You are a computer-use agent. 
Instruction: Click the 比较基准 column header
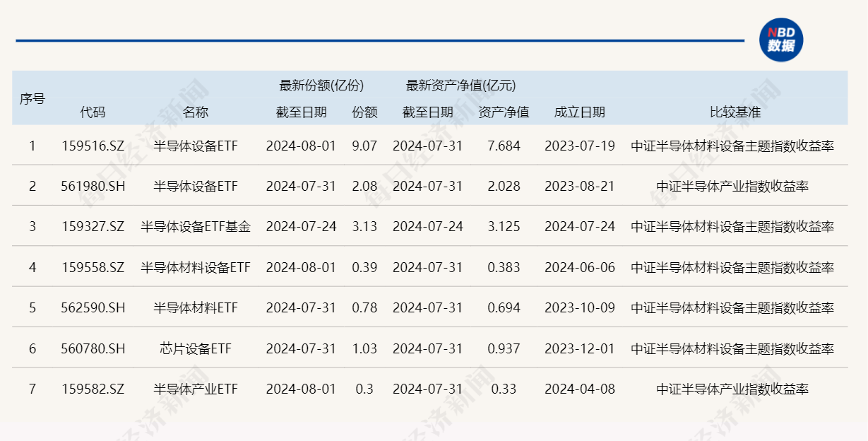point(735,112)
